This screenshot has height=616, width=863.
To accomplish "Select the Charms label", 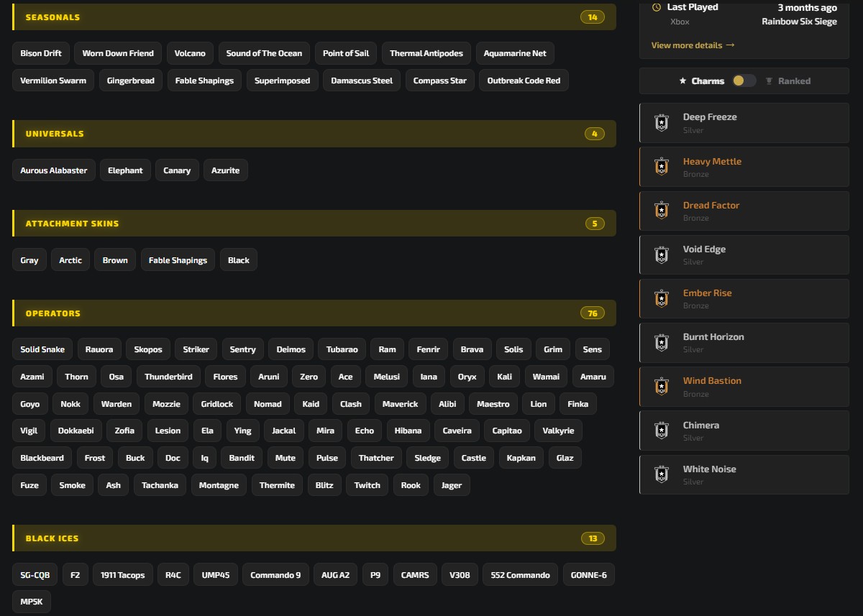I will pos(708,81).
